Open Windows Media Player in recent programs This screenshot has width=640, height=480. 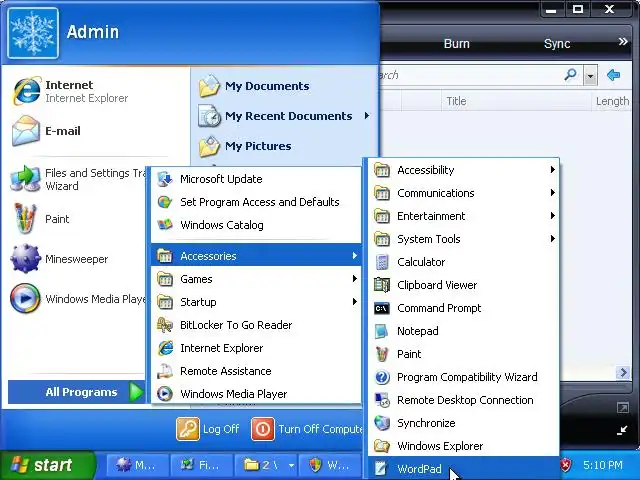[x=78, y=299]
